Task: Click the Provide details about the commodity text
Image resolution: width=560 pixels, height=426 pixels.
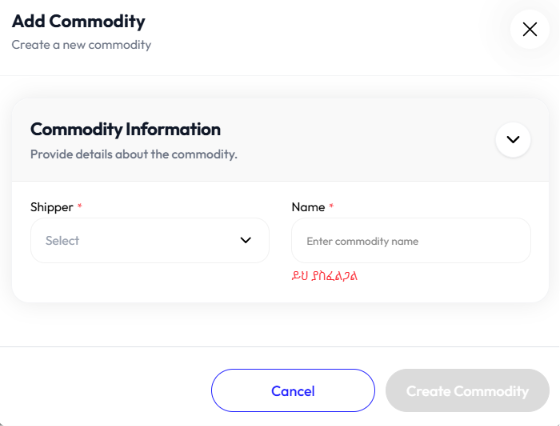Action: [134, 154]
